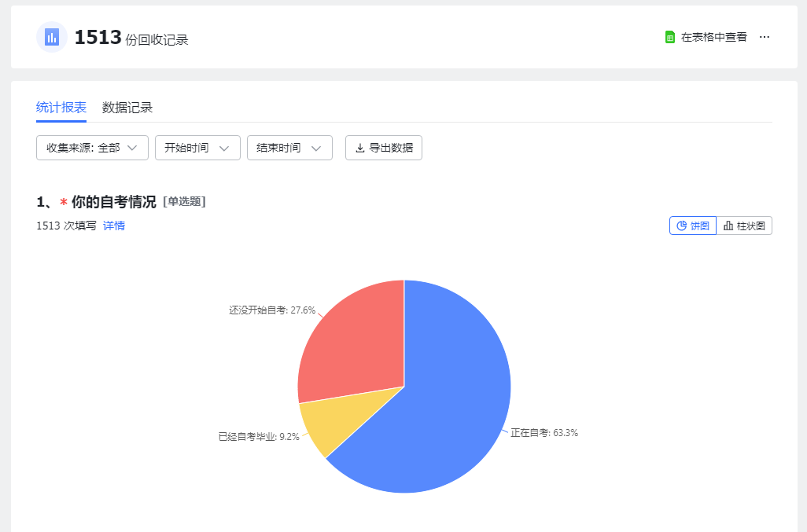The height and width of the screenshot is (532, 807).
Task: Click the blue statistics chart icon
Action: 52,37
